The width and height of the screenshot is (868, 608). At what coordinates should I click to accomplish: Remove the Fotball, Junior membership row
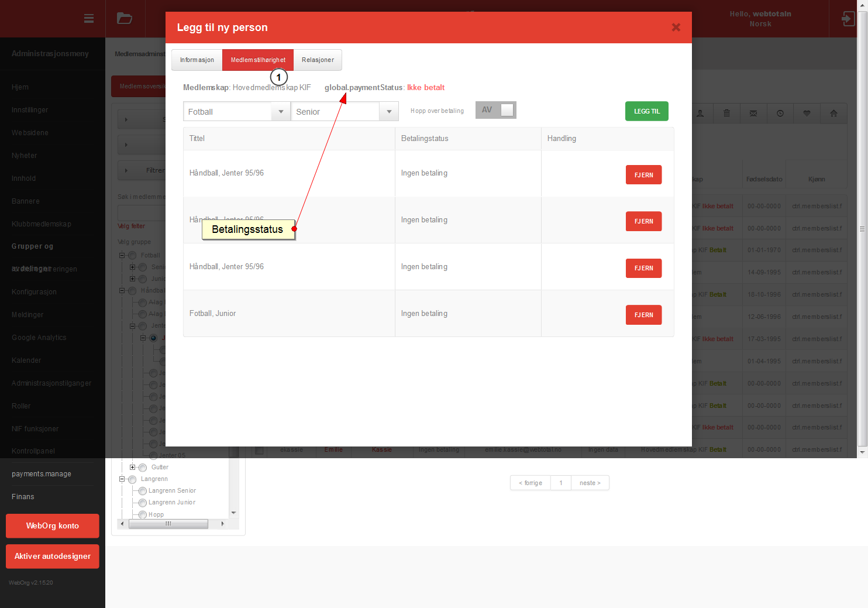[x=644, y=315]
